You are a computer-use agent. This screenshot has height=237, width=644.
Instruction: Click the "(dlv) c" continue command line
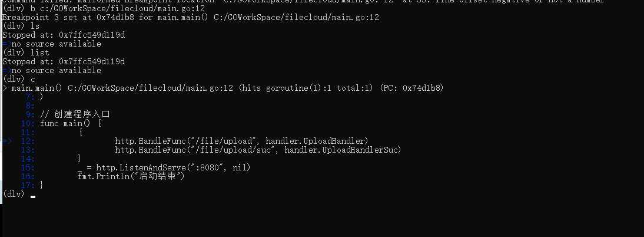[19, 79]
